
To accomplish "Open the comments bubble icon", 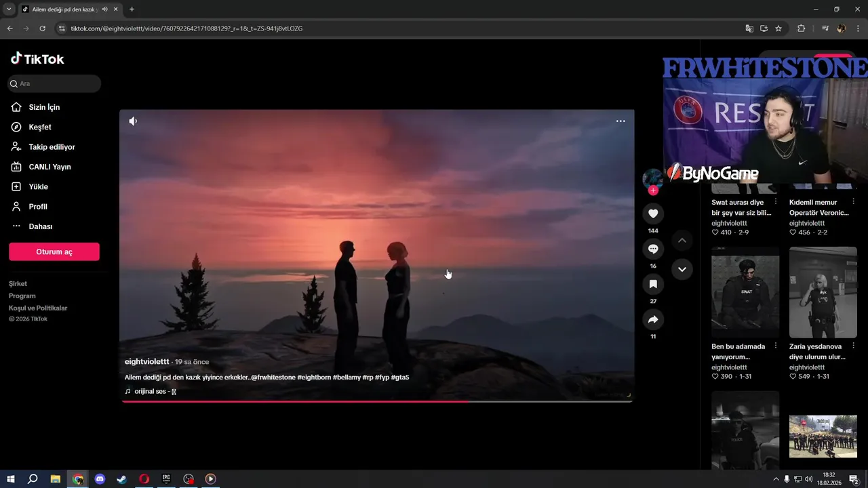I will tap(653, 249).
